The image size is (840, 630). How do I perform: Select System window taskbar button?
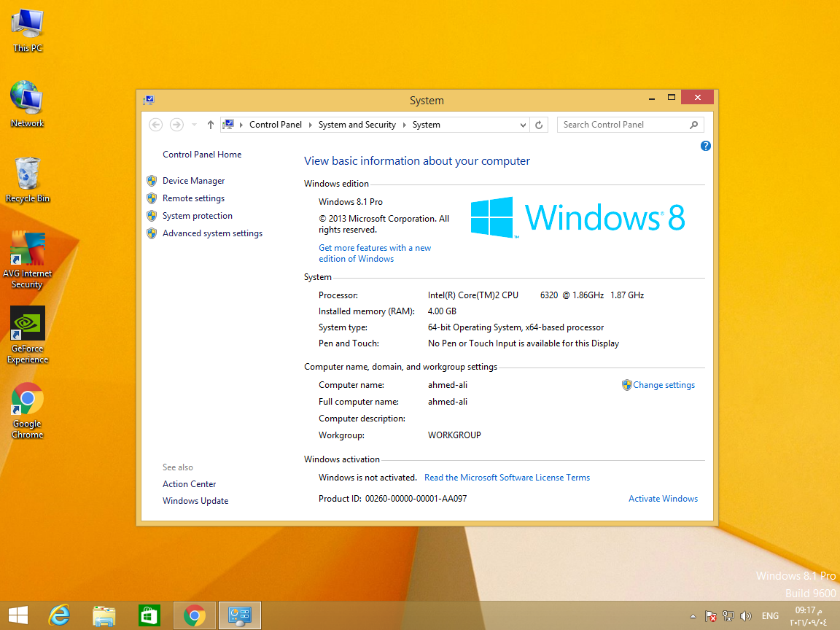click(x=239, y=615)
